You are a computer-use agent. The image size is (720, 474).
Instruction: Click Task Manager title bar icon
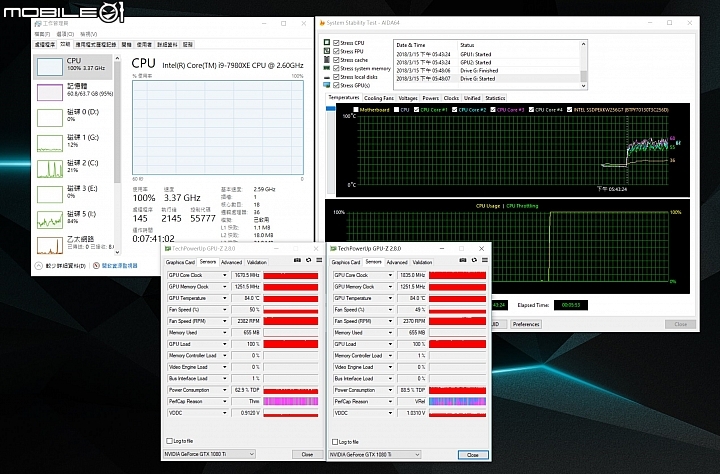38,23
